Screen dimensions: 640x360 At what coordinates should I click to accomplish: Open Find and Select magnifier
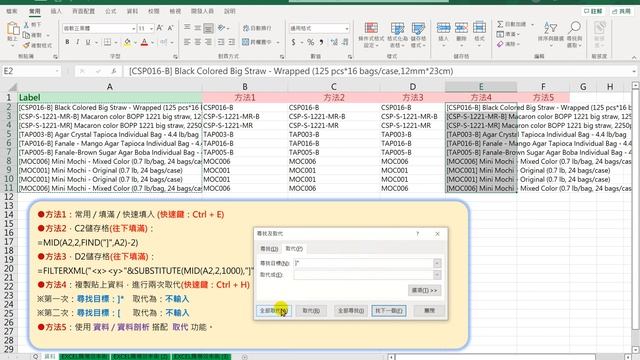pos(574,33)
